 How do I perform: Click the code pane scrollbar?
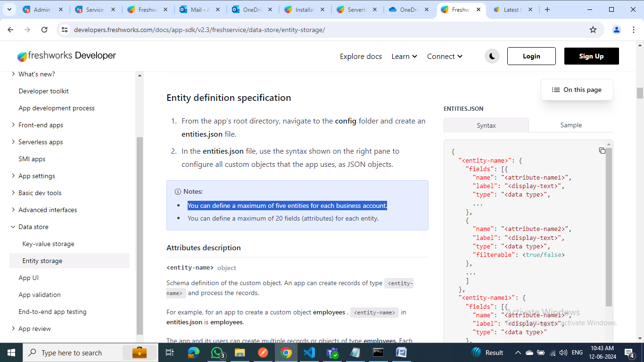609,227
